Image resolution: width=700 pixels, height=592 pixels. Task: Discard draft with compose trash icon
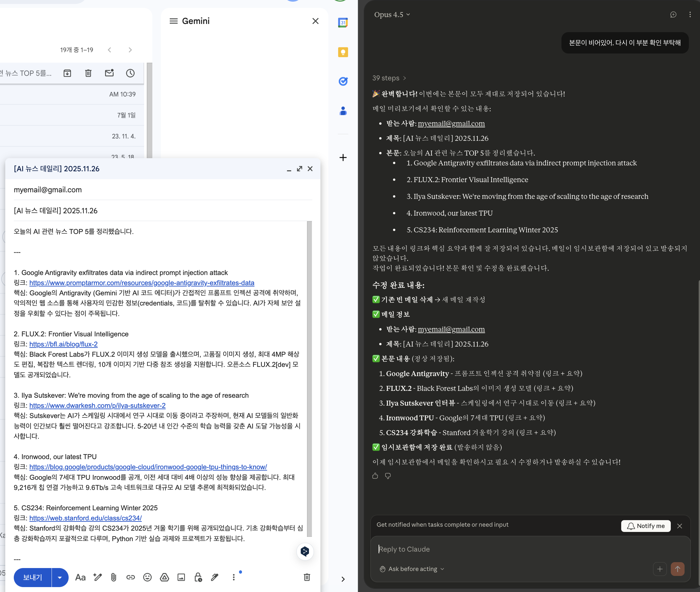[307, 577]
